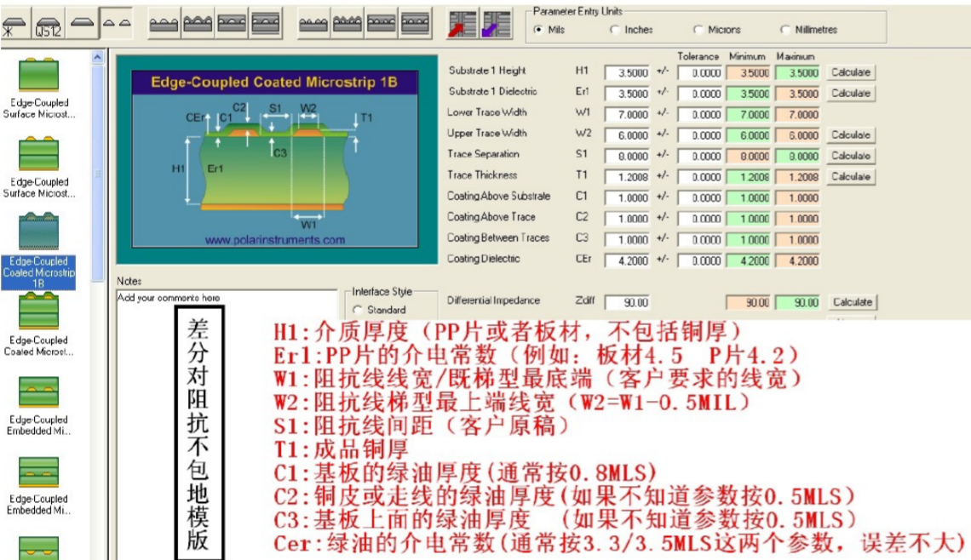
Task: Click the Coating Dielectric CEr value field
Action: click(627, 261)
